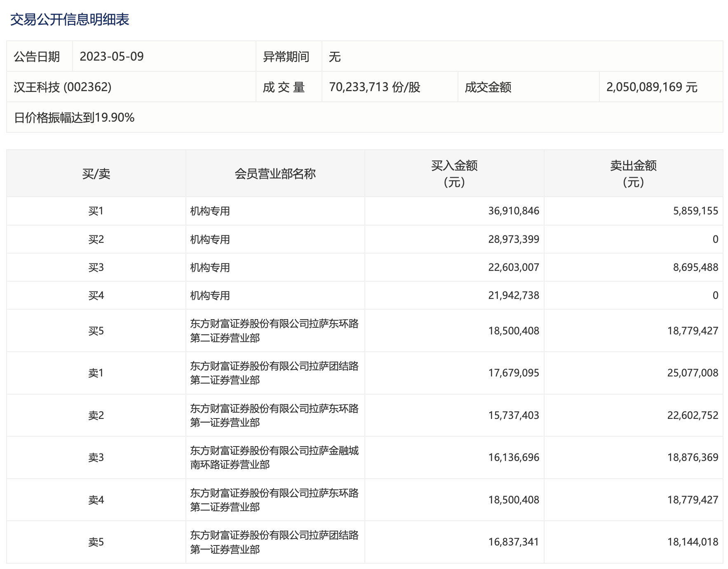
Task: Click broker name in the 买5 row
Action: click(275, 331)
